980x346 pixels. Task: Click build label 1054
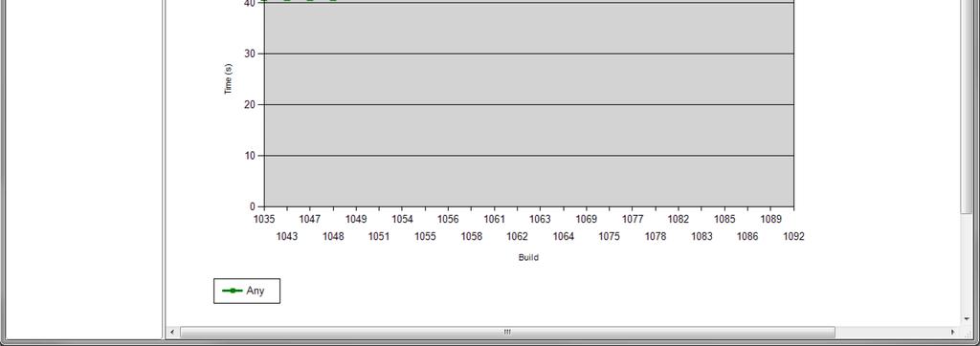(x=403, y=219)
